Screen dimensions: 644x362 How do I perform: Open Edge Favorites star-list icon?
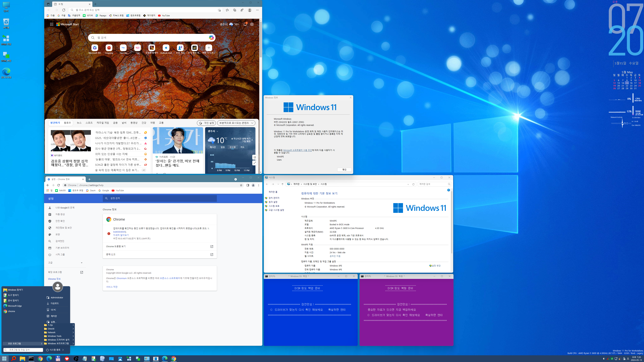pyautogui.click(x=227, y=10)
